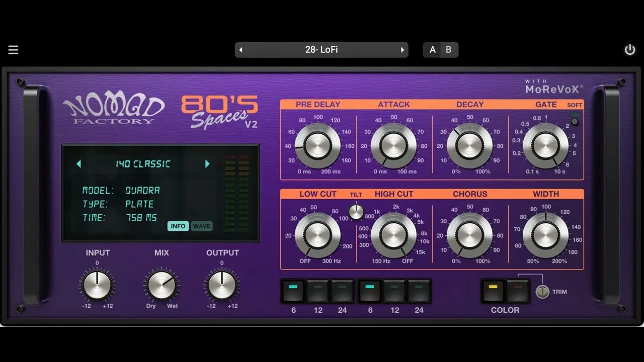Click the 80's Spaces V2 logo
Screen dimensions: 644x362
[x=220, y=112]
